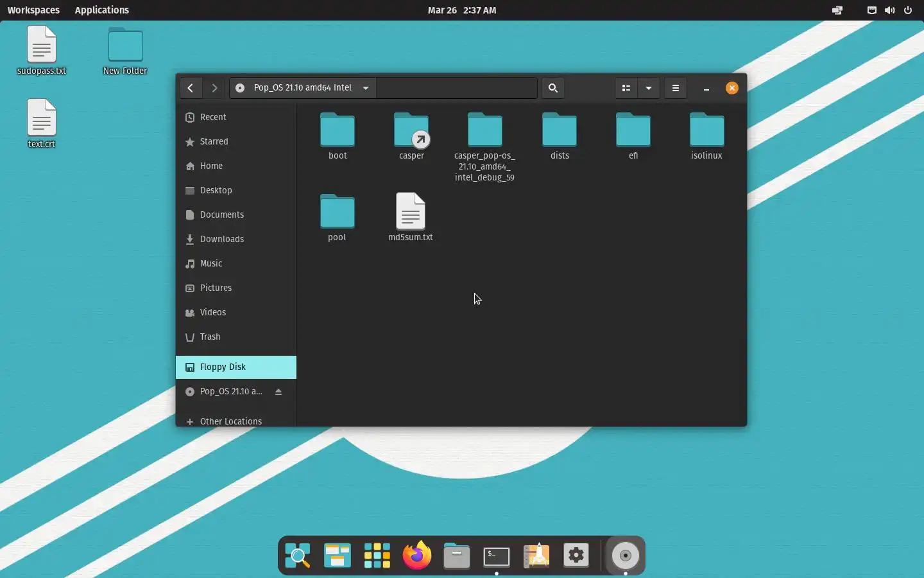Open Downloads in the sidebar

tap(236, 239)
